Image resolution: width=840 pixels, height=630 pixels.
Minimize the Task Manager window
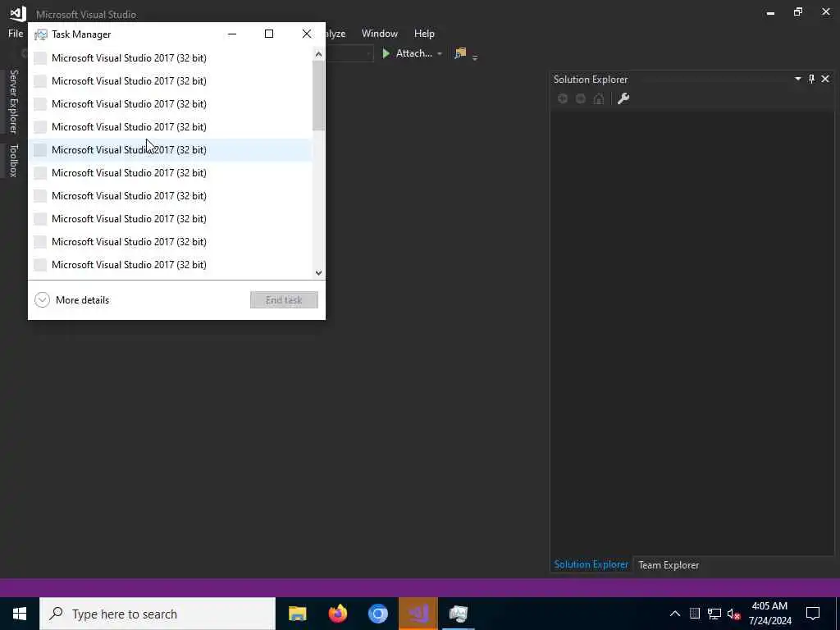point(232,34)
